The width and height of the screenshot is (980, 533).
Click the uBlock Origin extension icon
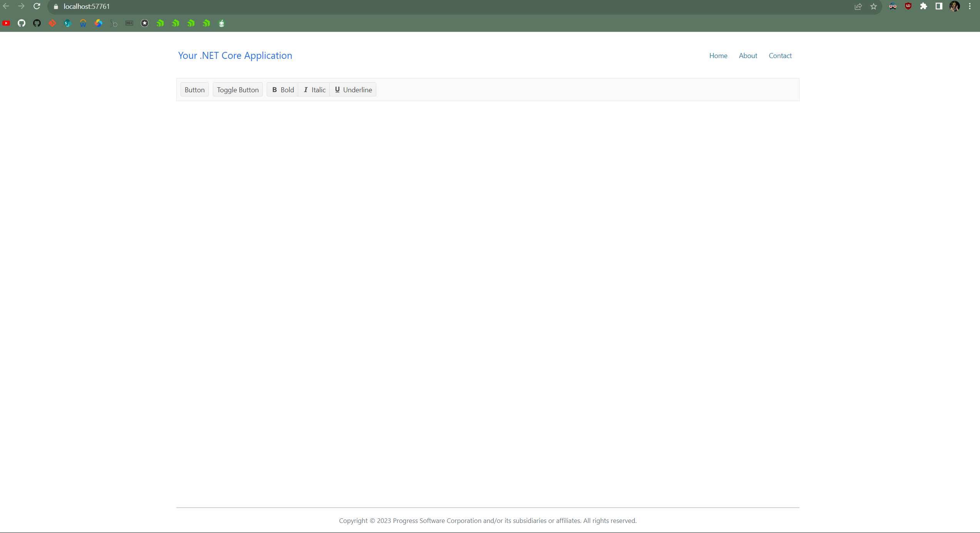[908, 7]
